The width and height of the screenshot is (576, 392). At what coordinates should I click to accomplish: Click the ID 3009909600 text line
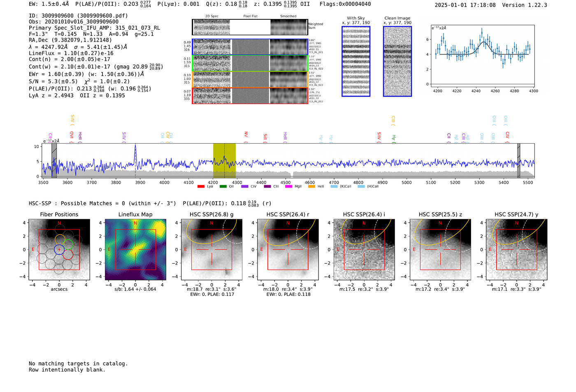coord(78,16)
